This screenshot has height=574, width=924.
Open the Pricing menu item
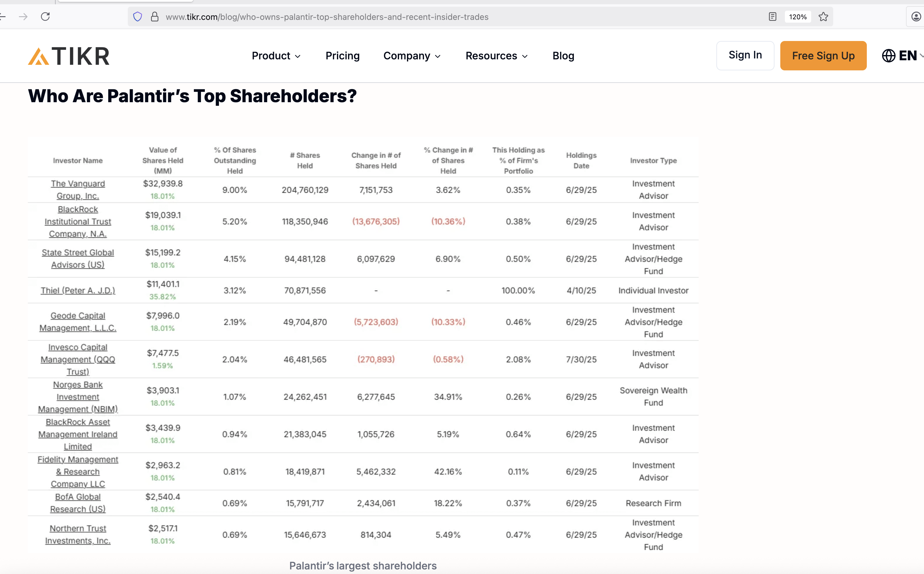pos(342,56)
